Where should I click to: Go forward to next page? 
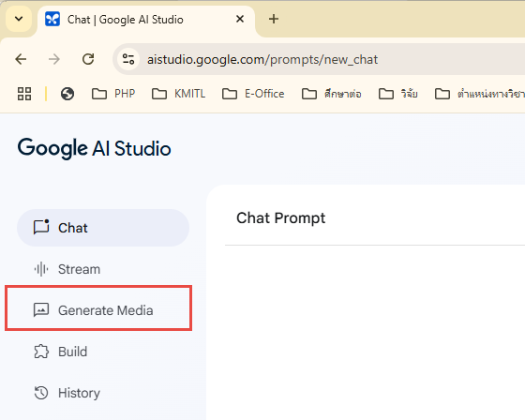54,59
